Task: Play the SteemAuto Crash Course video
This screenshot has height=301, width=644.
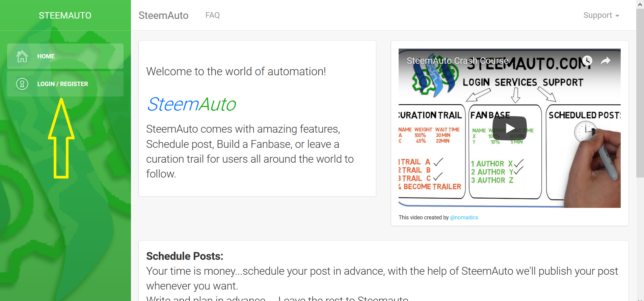Action: click(510, 128)
